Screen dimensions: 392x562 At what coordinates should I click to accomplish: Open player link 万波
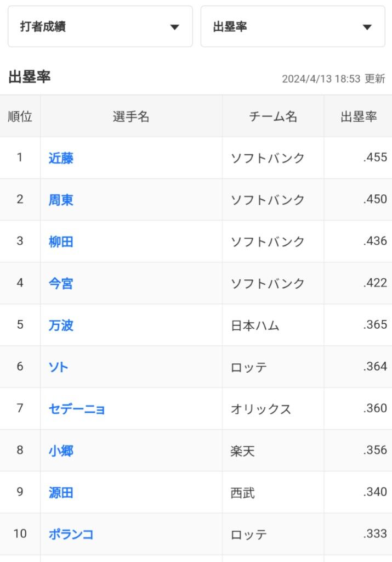[61, 325]
